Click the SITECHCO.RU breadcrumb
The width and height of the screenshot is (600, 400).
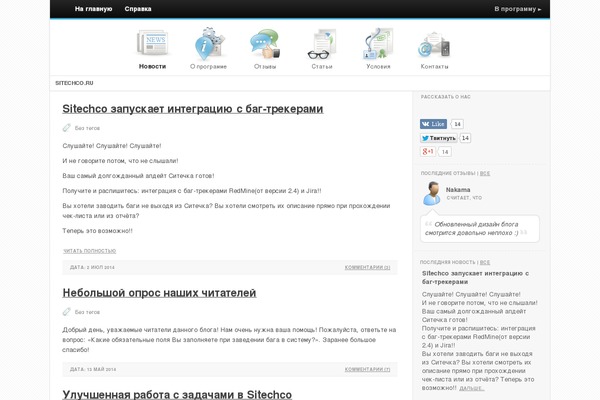74,83
